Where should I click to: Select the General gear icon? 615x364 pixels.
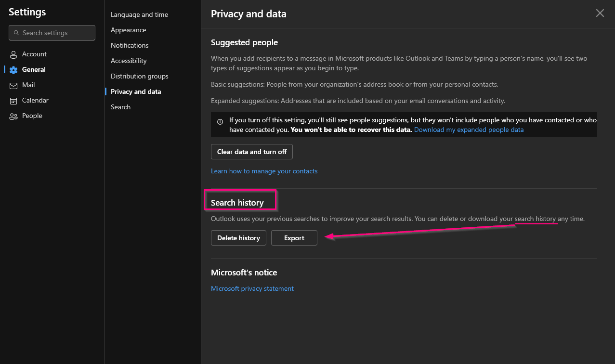click(x=13, y=70)
